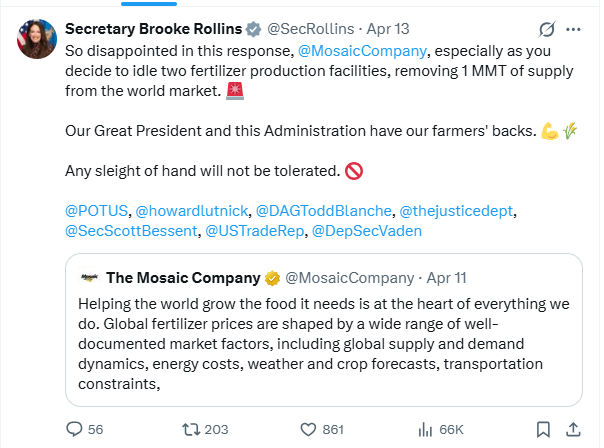The height and width of the screenshot is (448, 604).
Task: View tweet analytics bar chart icon
Action: tap(424, 429)
